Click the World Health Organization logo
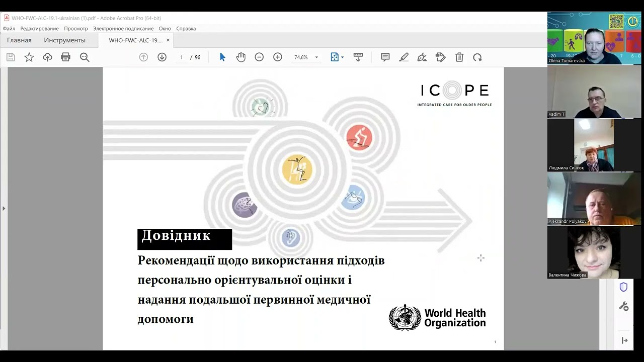The height and width of the screenshot is (362, 644). click(x=437, y=317)
